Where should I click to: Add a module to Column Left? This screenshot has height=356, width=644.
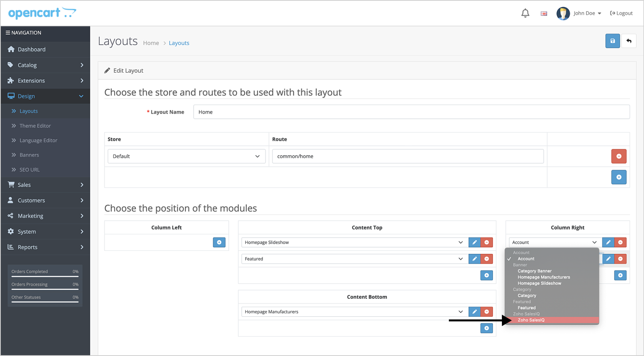pos(219,242)
